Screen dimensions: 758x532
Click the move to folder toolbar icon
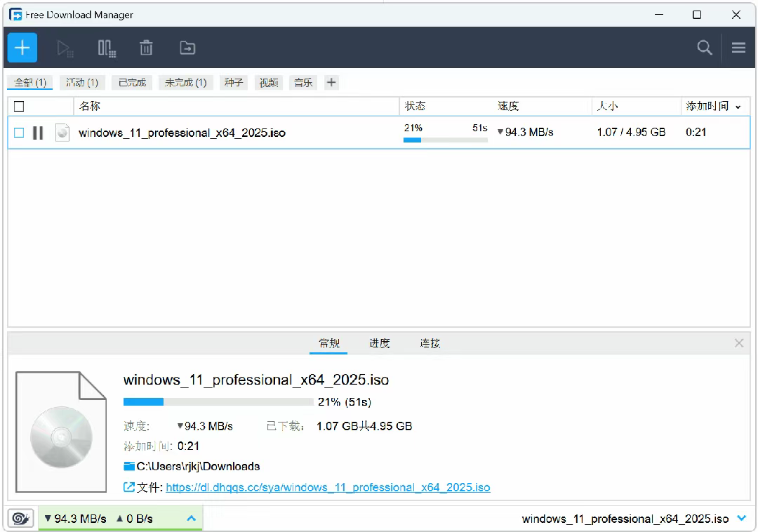point(187,48)
